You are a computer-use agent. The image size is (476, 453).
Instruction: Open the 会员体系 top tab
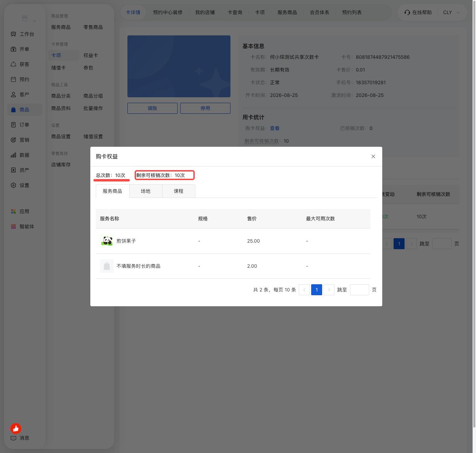tap(319, 12)
